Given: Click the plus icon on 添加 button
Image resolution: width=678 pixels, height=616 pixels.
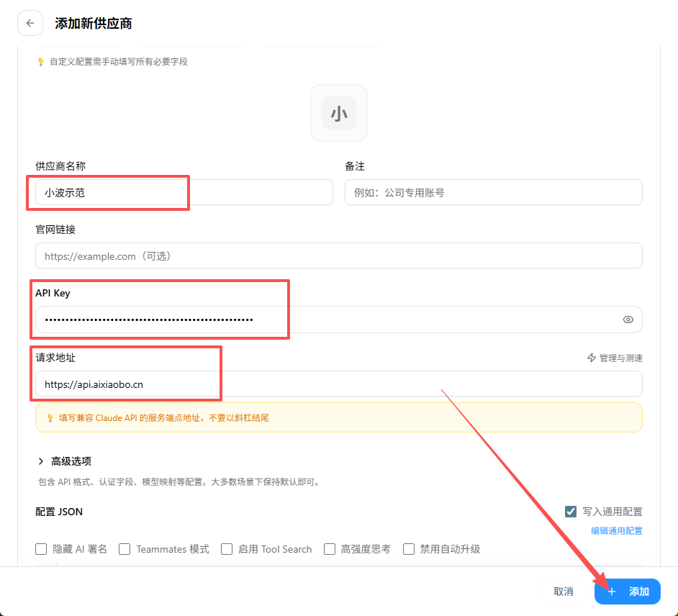Looking at the screenshot, I should pyautogui.click(x=612, y=592).
